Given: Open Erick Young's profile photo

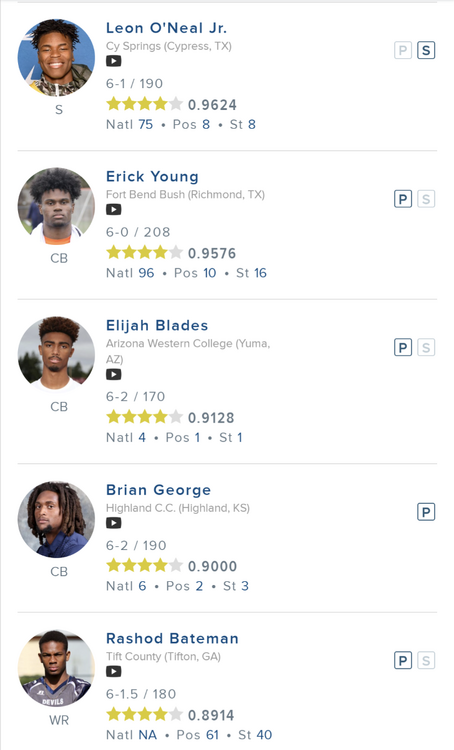Looking at the screenshot, I should click(x=56, y=207).
